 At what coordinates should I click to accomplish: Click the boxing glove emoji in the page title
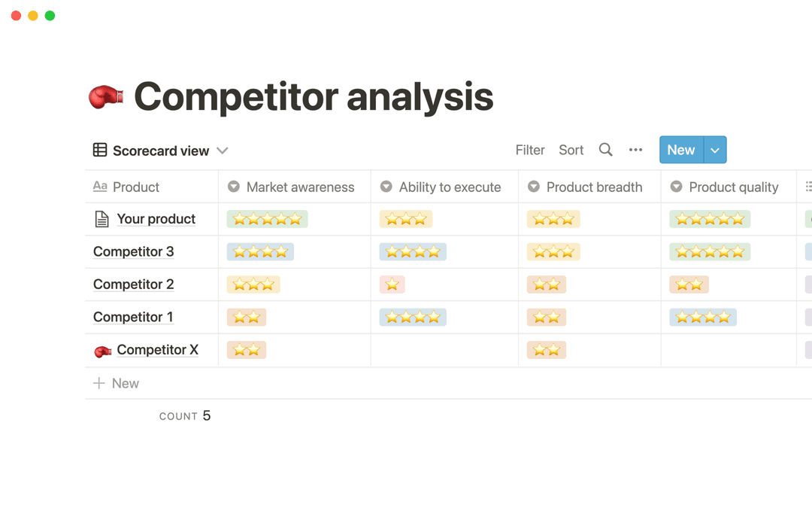(x=105, y=96)
